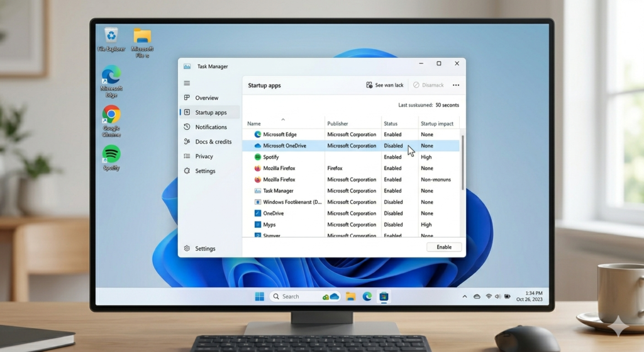Click the OneDrive cloud tray icon
This screenshot has height=352, width=644.
click(477, 297)
